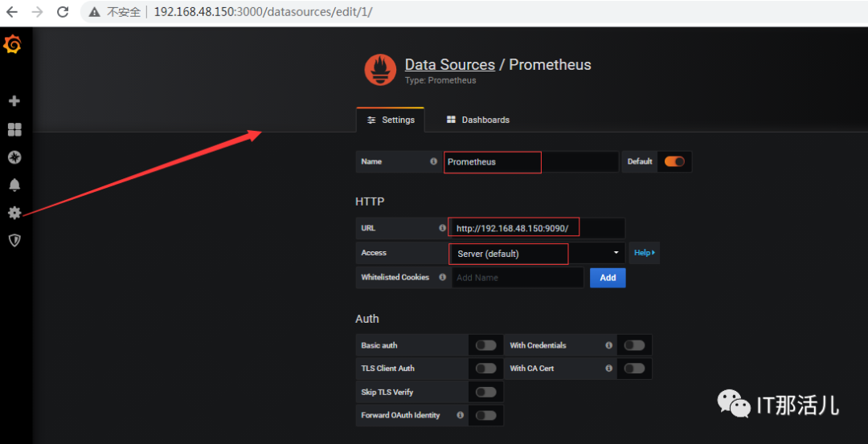This screenshot has height=444, width=868.
Task: Enable the Skip TLS Verify toggle
Action: [486, 392]
